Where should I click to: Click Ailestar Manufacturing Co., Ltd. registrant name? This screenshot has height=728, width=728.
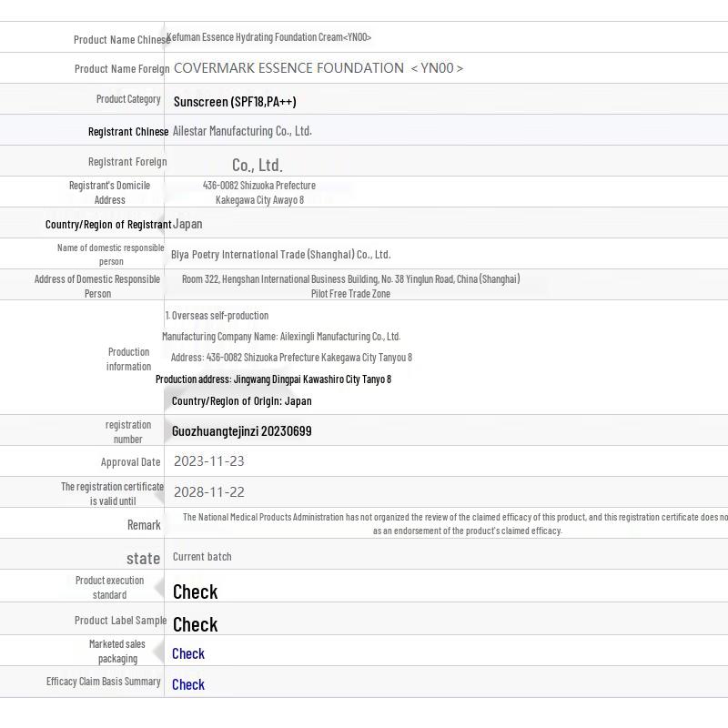[242, 131]
